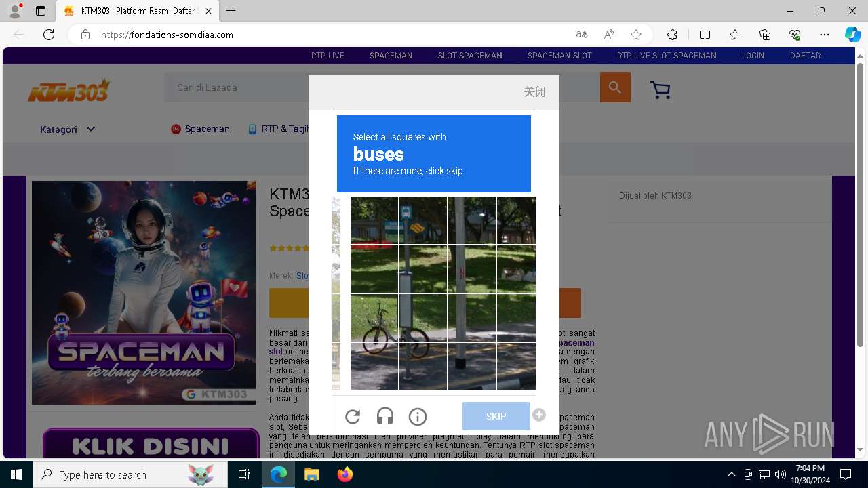Open Spaceman category link
868x488 pixels.
tap(200, 129)
